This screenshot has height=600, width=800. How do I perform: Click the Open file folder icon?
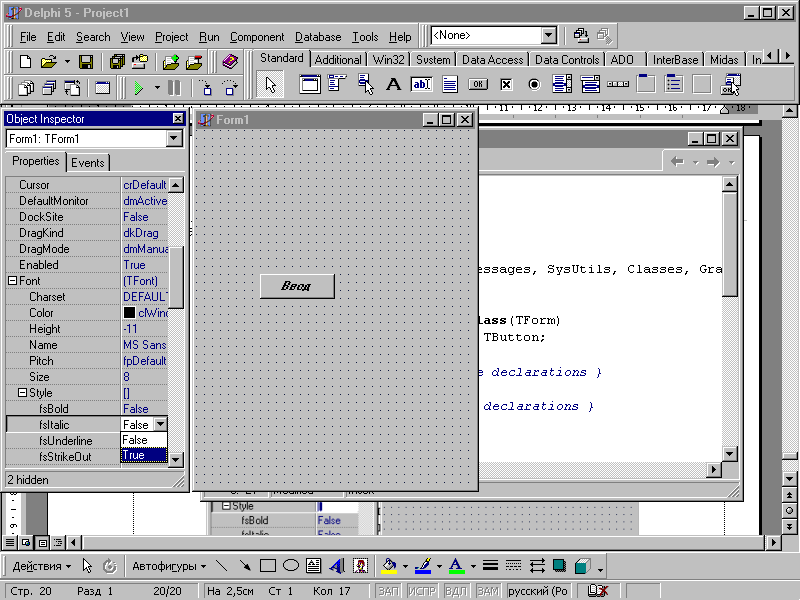48,62
